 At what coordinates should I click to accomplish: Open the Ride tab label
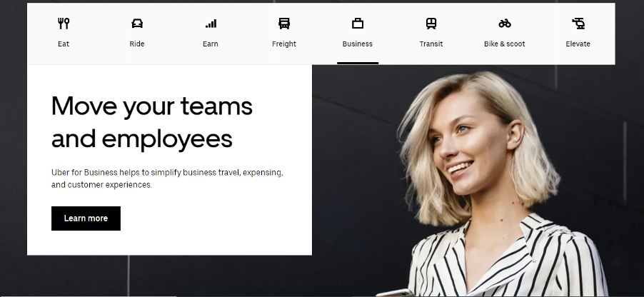pos(137,44)
